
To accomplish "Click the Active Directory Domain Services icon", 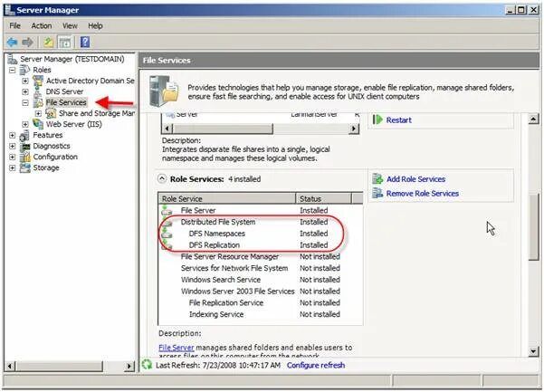I will (x=38, y=81).
